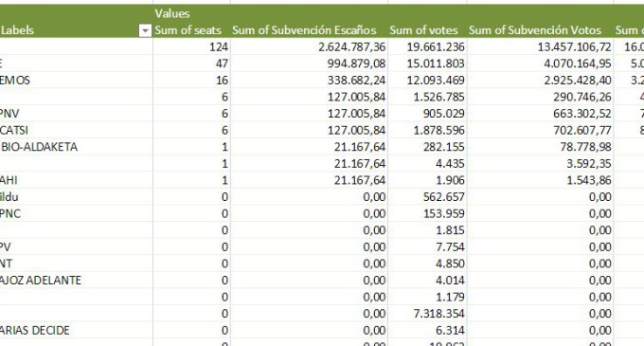Select the ildu row label

[x=9, y=197]
